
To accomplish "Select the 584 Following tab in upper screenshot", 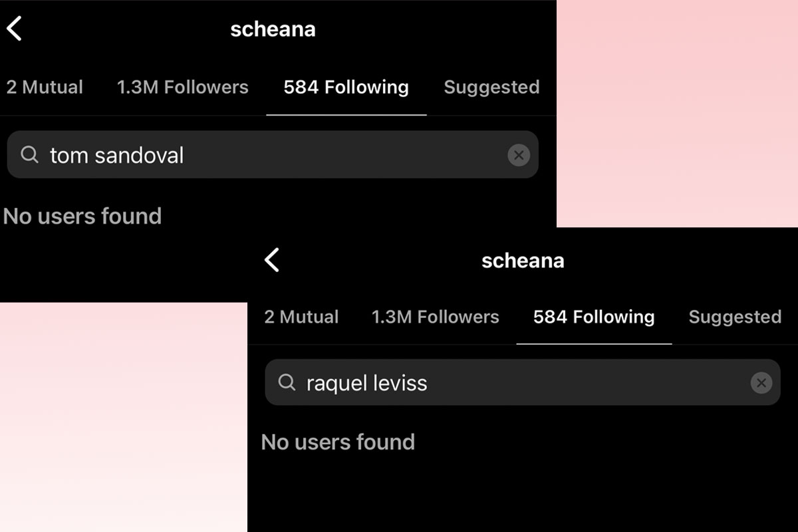I will click(346, 87).
